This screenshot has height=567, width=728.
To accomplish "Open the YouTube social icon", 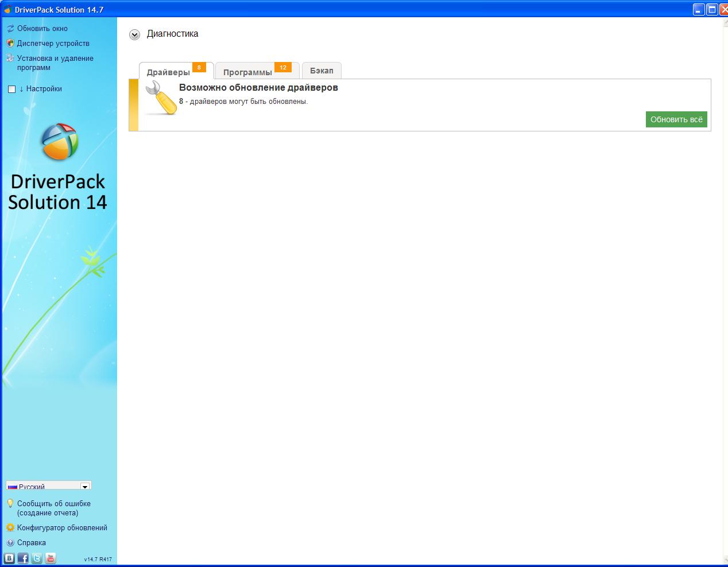I will [51, 558].
